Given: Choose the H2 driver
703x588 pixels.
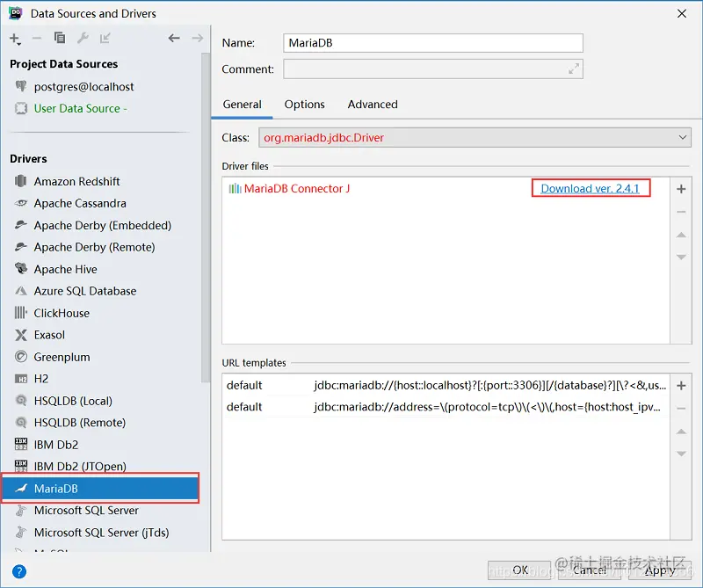Looking at the screenshot, I should [40, 379].
